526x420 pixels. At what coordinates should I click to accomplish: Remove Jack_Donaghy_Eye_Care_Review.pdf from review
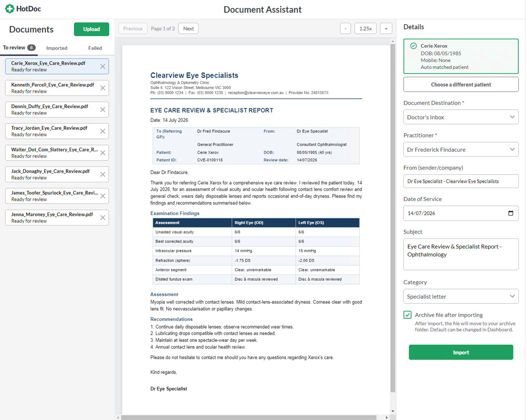pos(103,174)
